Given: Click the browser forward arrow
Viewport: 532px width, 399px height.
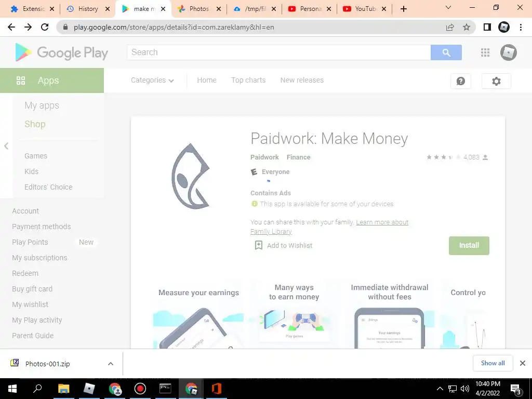Looking at the screenshot, I should (x=28, y=27).
